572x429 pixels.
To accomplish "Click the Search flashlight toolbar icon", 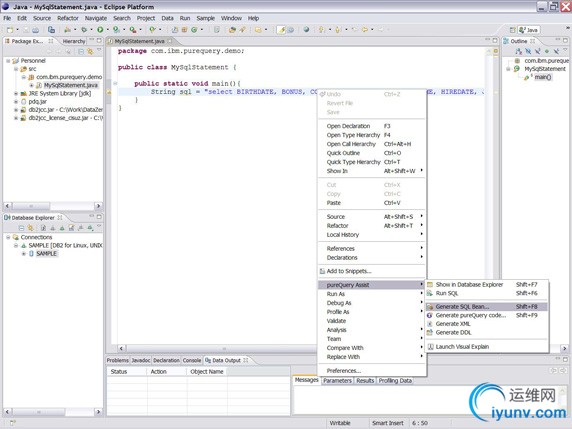I will pyautogui.click(x=242, y=30).
